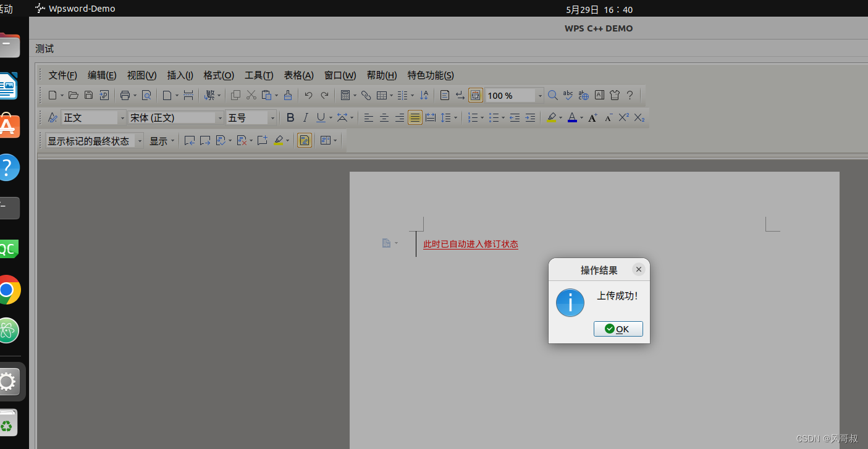Click the blue font color button

pyautogui.click(x=572, y=117)
